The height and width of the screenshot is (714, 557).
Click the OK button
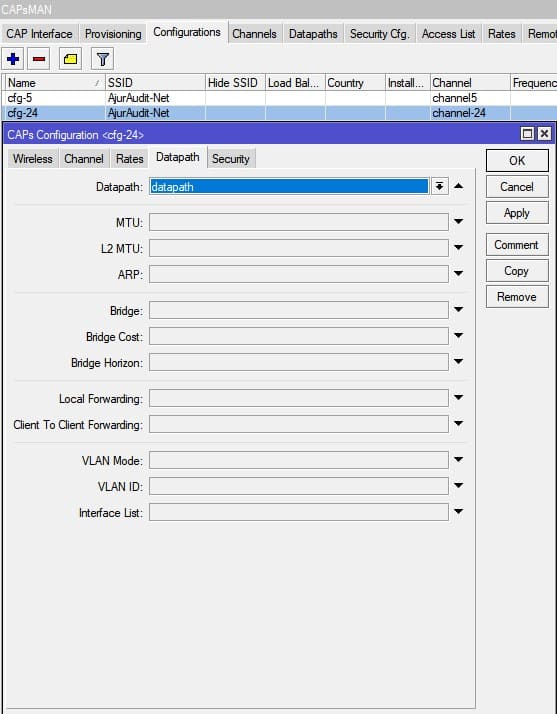[x=517, y=160]
